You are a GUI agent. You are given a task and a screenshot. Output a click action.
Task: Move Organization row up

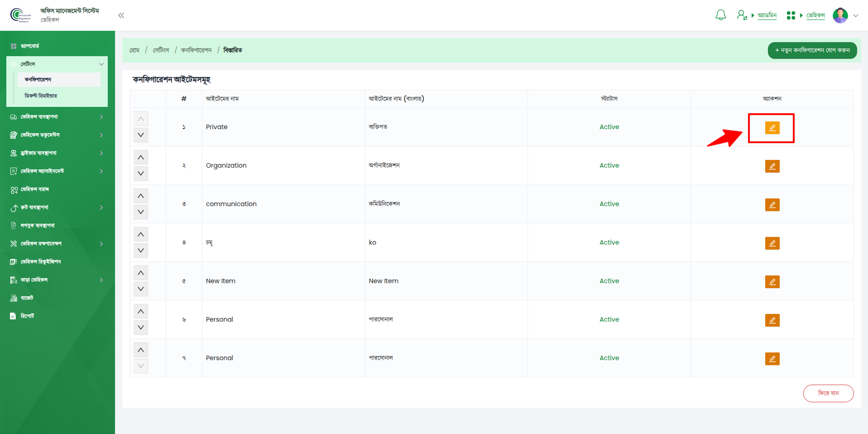pos(141,157)
